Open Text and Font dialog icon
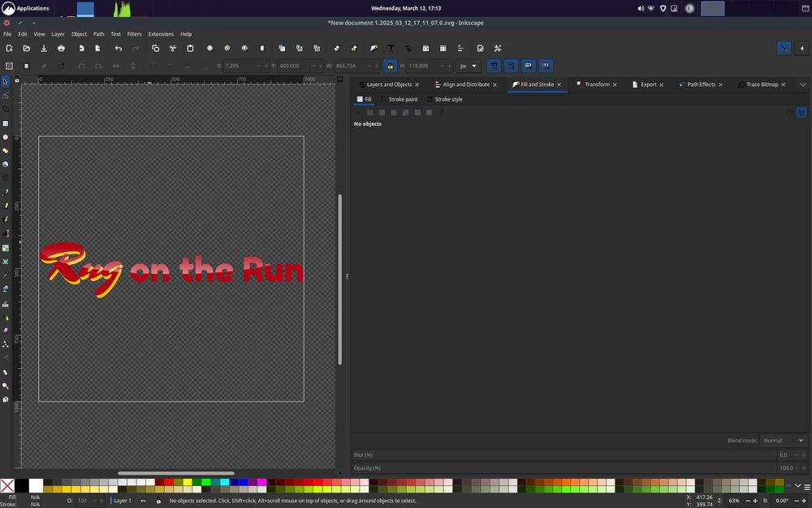Screen dimensions: 812x508 pyautogui.click(x=391, y=48)
